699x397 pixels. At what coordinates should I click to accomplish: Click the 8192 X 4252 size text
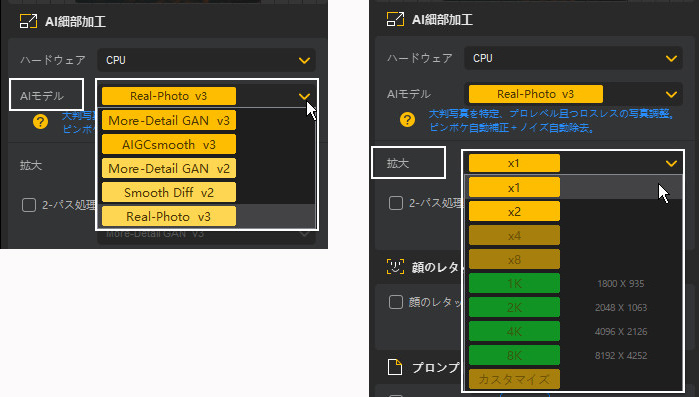pos(621,356)
